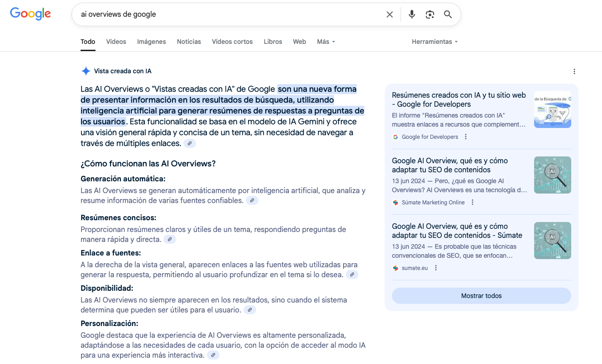This screenshot has width=602, height=364.
Task: Click the Google for Developers favicon
Action: tap(396, 137)
